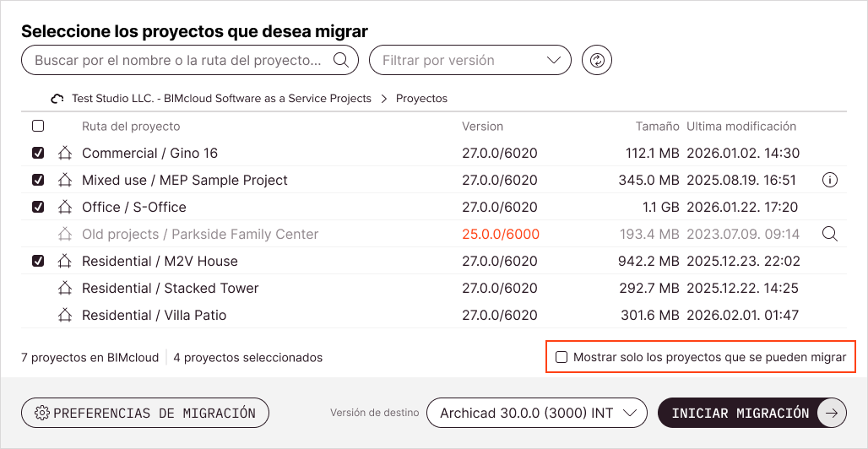Click the Commercial / Gino 16 project name
868x449 pixels.
coord(149,153)
